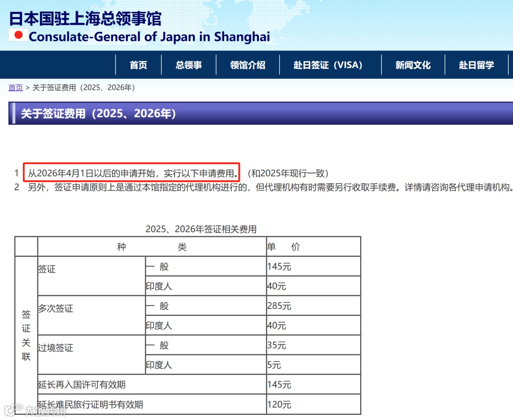
Task: Open the 新闻文化 navigation menu item
Action: click(x=413, y=65)
